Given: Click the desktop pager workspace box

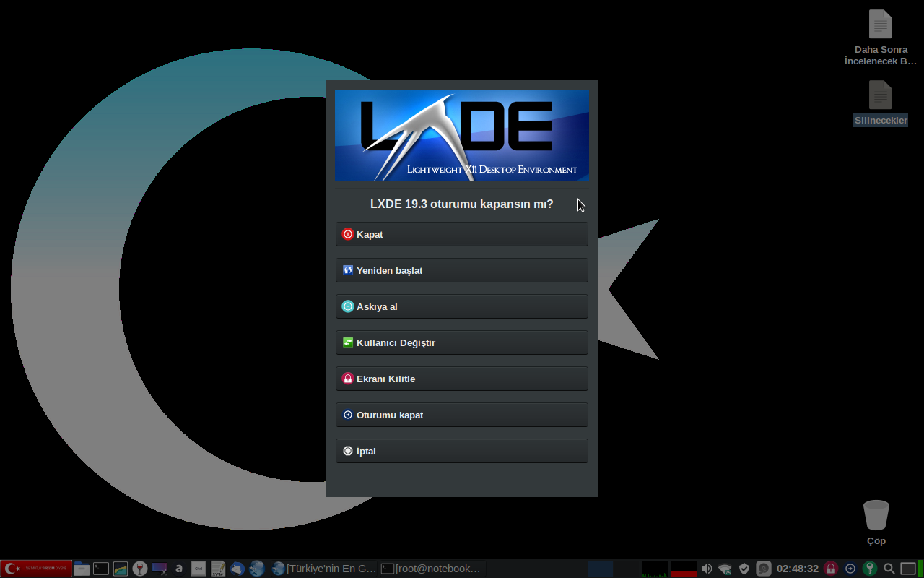Looking at the screenshot, I should [x=600, y=569].
